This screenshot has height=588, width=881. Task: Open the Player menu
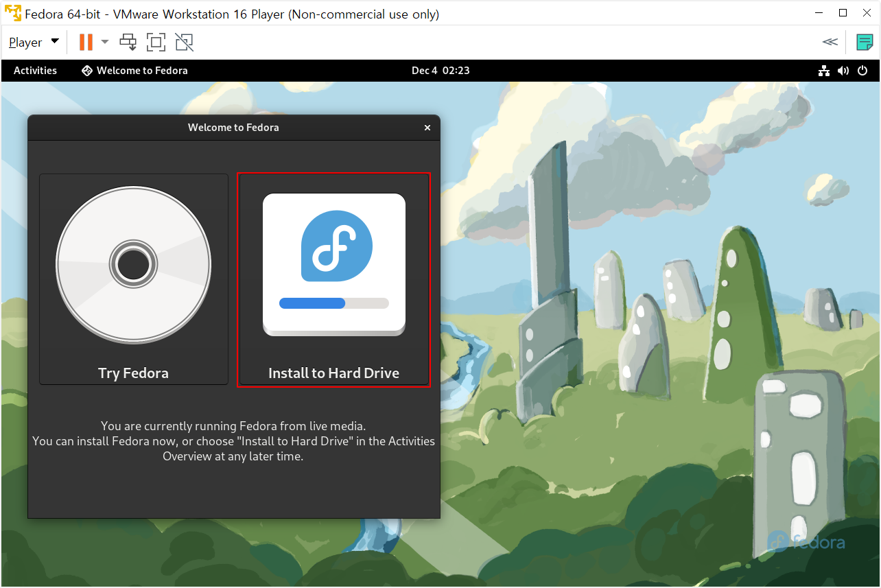coord(34,42)
